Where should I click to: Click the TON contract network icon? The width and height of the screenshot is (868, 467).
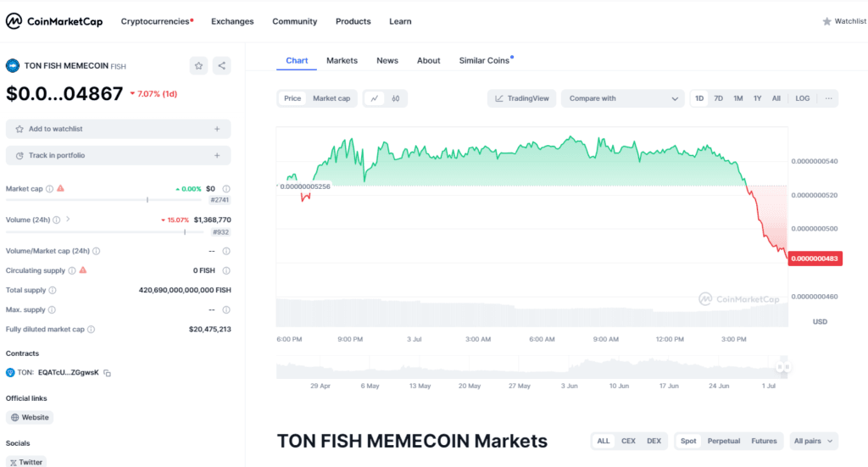(10, 373)
